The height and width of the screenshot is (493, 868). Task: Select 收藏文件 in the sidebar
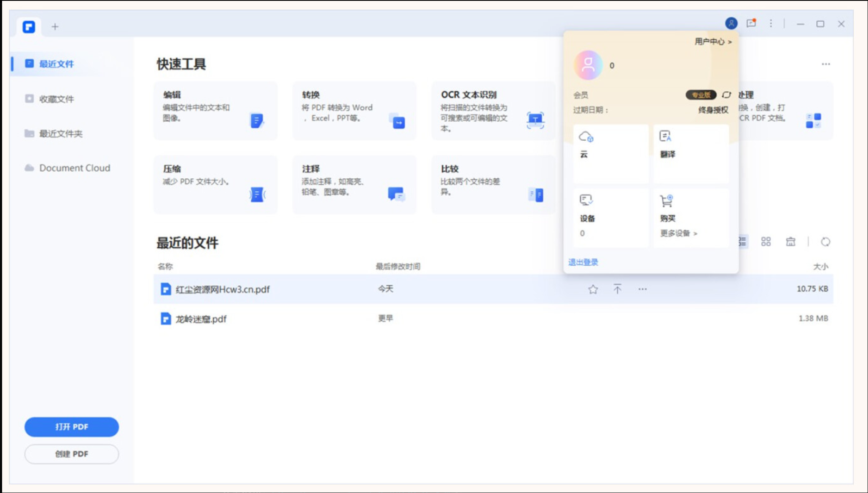(x=56, y=99)
